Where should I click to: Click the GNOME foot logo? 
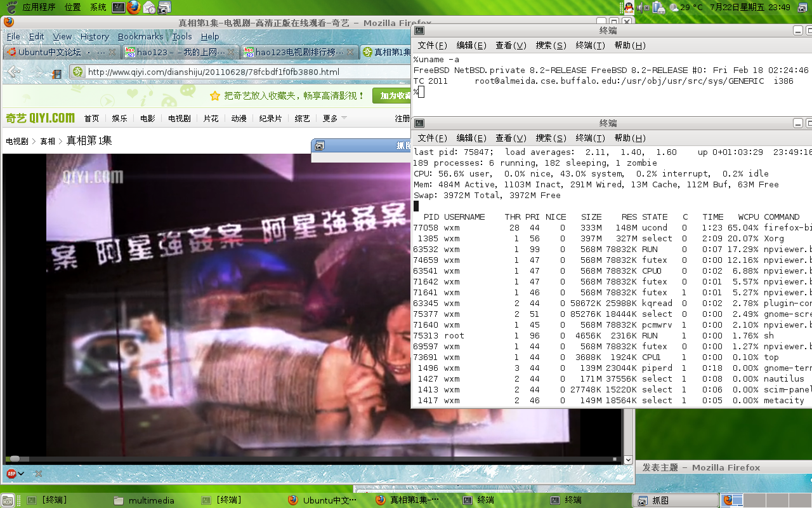pos(11,8)
